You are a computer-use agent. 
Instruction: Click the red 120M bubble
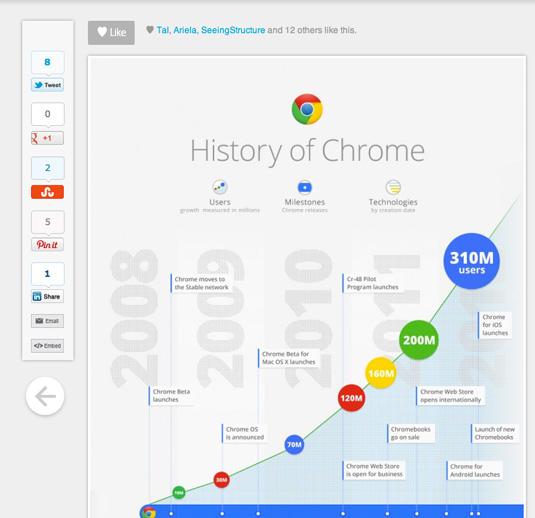351,398
